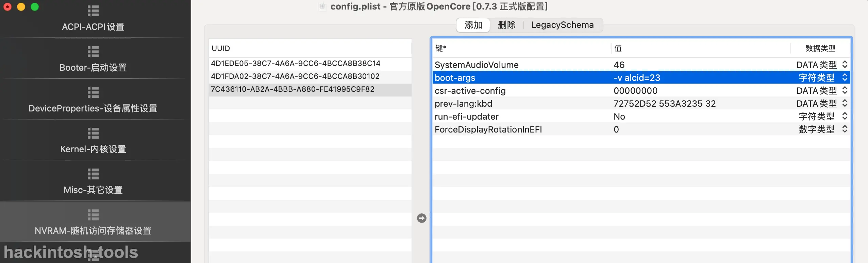Click the 值 column header
Viewport: 868px width, 263px height.
(701, 48)
